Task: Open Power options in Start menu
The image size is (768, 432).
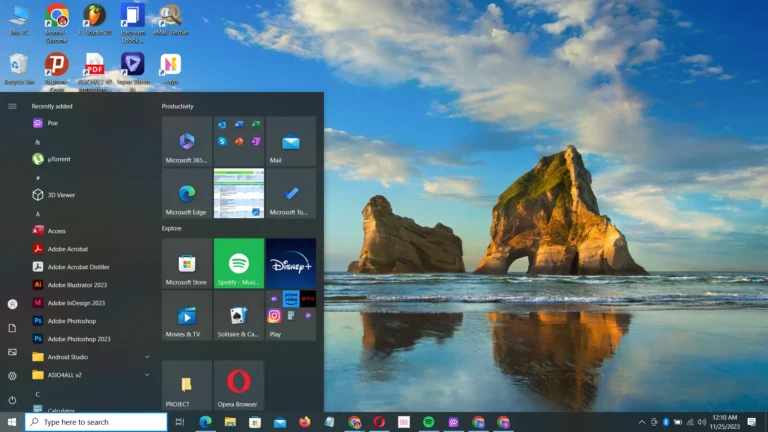Action: click(x=12, y=400)
